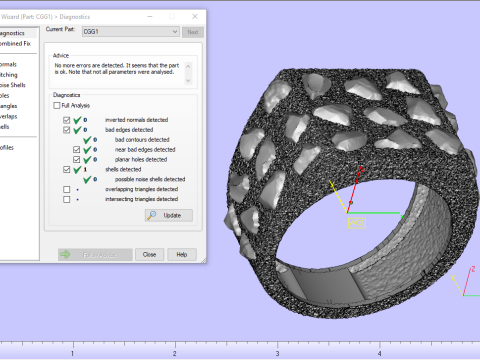Toggle the near bad edges detected checkbox
This screenshot has height=360, width=480.
tap(76, 150)
